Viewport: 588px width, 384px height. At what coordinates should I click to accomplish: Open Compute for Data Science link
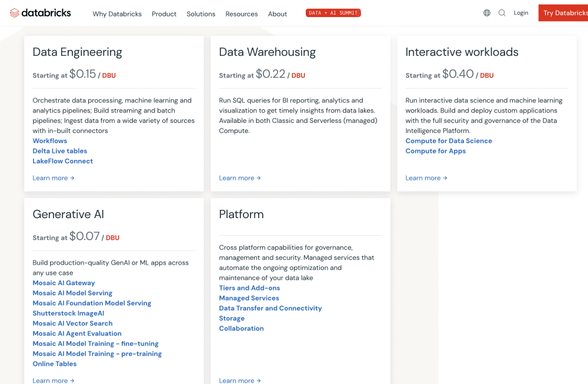(449, 141)
